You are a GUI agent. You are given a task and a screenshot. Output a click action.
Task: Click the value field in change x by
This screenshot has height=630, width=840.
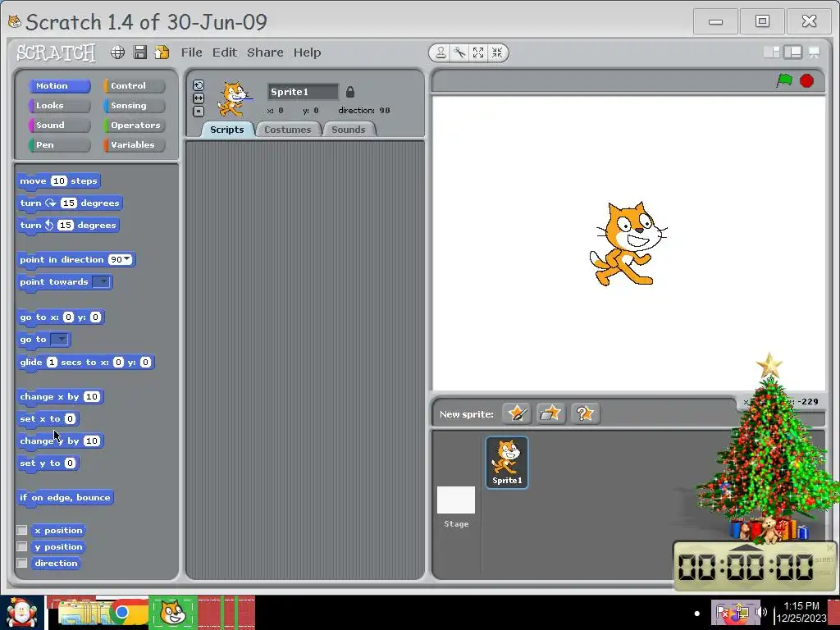pyautogui.click(x=92, y=396)
